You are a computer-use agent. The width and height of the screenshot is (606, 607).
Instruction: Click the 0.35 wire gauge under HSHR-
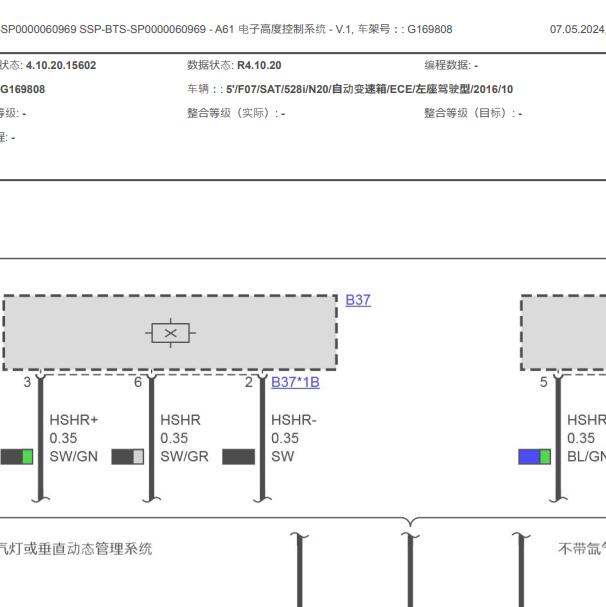tap(285, 438)
